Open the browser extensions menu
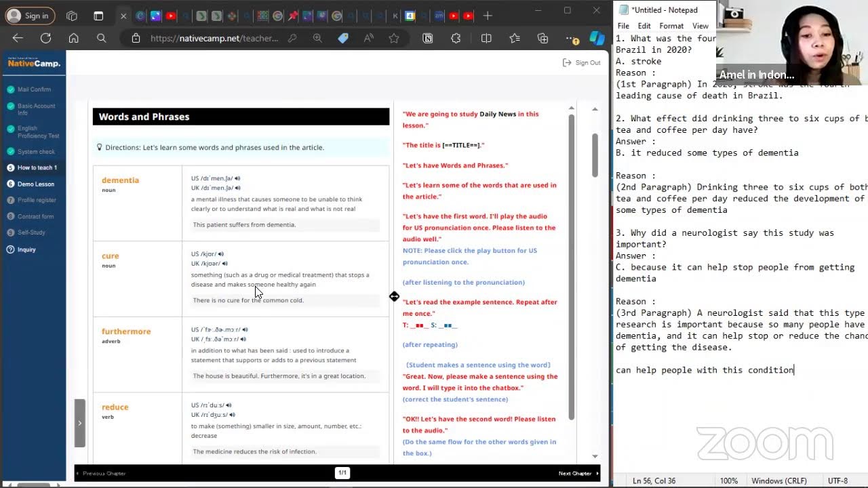The image size is (868, 488). coord(456,38)
